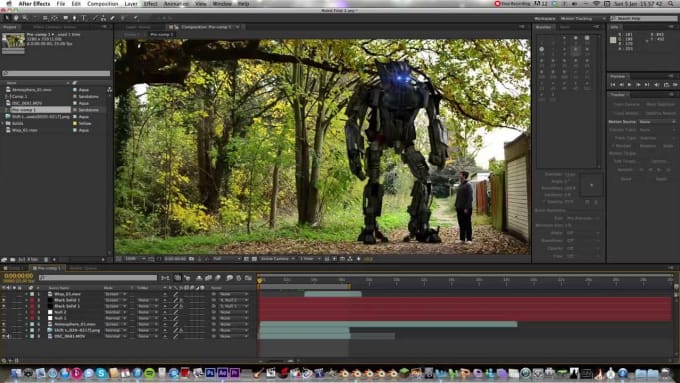Image resolution: width=680 pixels, height=383 pixels.
Task: Show the Null 1 layer
Action: [4, 318]
